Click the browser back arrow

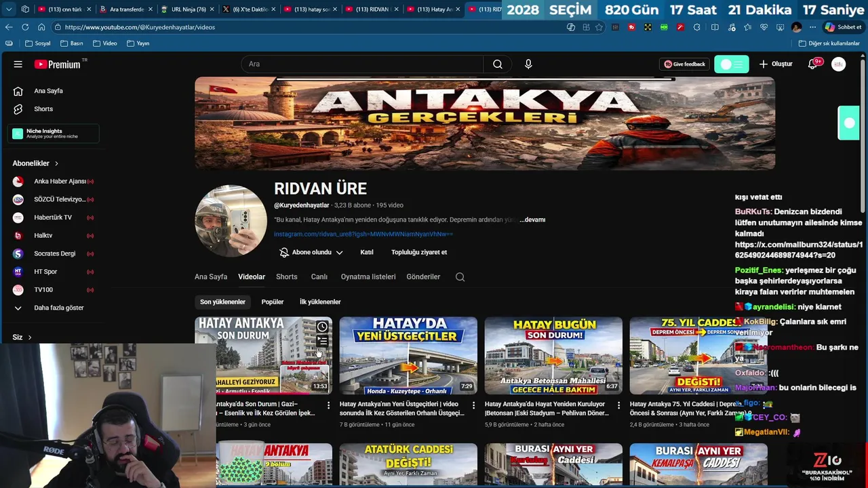9,27
